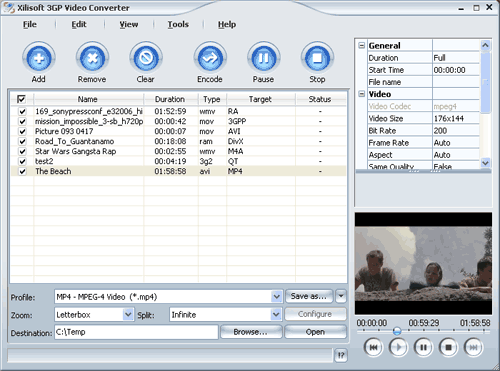Click the Xilisoft title bar app icon
This screenshot has height=371, width=500.
9,8
